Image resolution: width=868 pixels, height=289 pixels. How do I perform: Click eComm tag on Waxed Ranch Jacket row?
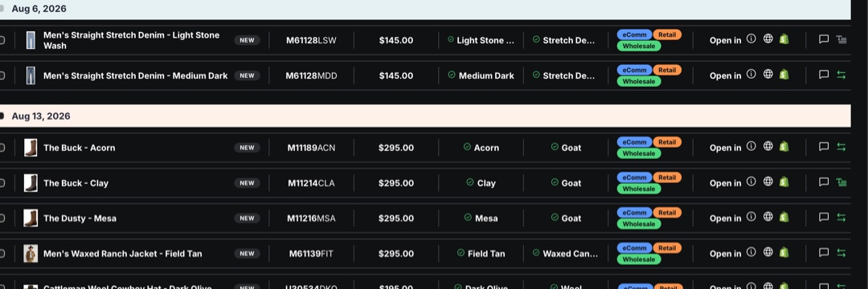634,248
